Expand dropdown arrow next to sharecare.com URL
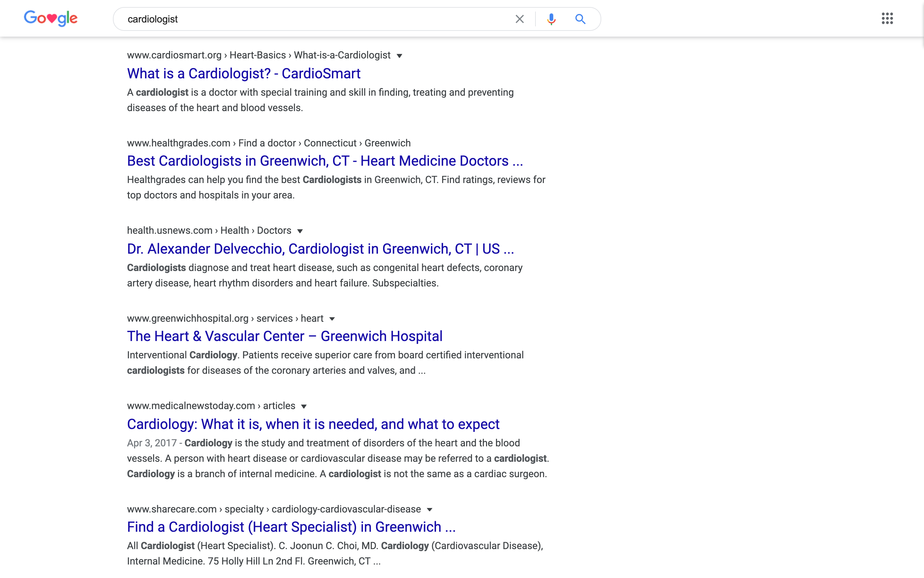 pyautogui.click(x=430, y=510)
